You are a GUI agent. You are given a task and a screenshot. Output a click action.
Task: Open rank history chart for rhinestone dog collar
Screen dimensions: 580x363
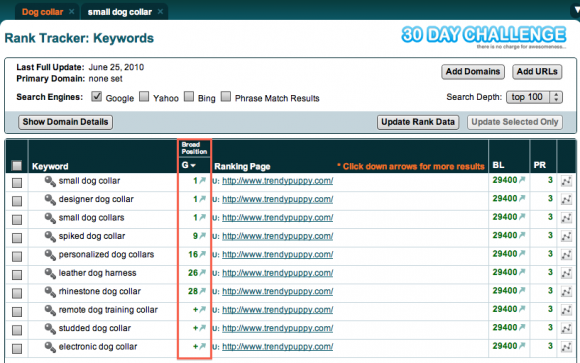coord(566,292)
